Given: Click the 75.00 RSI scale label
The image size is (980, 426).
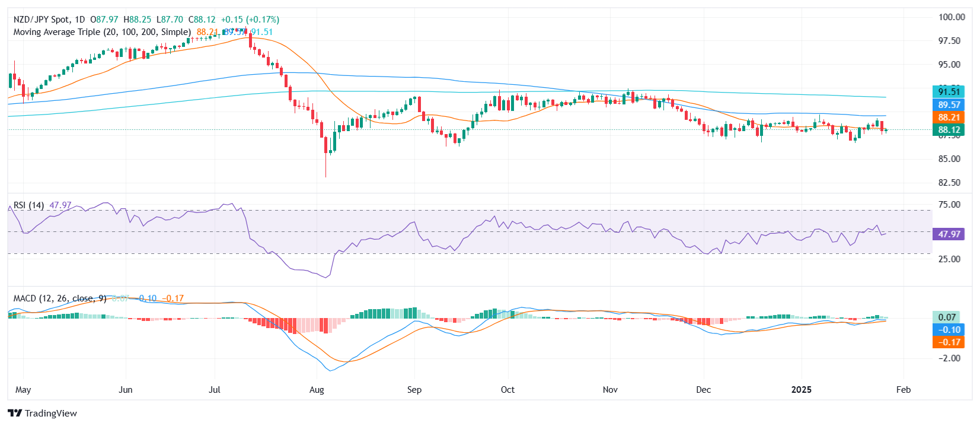Looking at the screenshot, I should tap(949, 205).
